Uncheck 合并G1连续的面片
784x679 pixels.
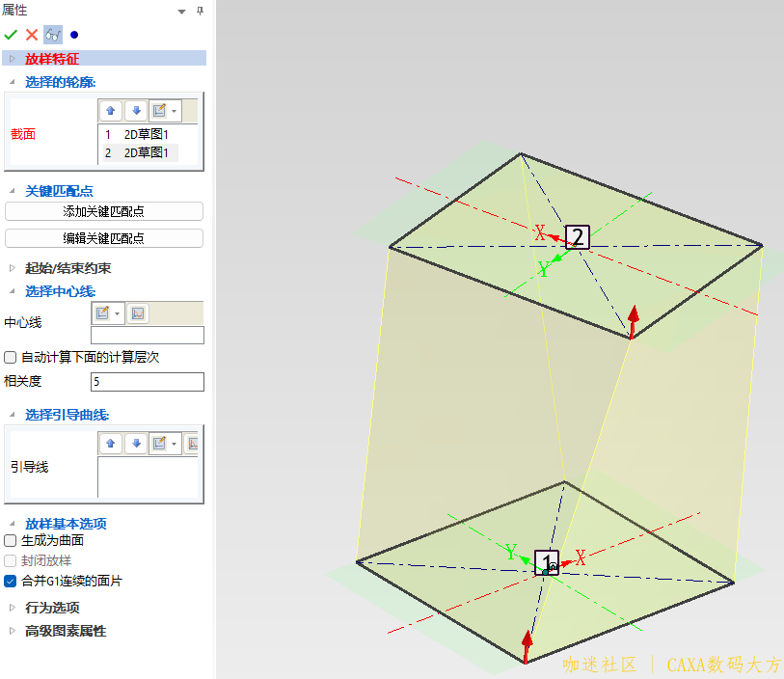[x=11, y=582]
